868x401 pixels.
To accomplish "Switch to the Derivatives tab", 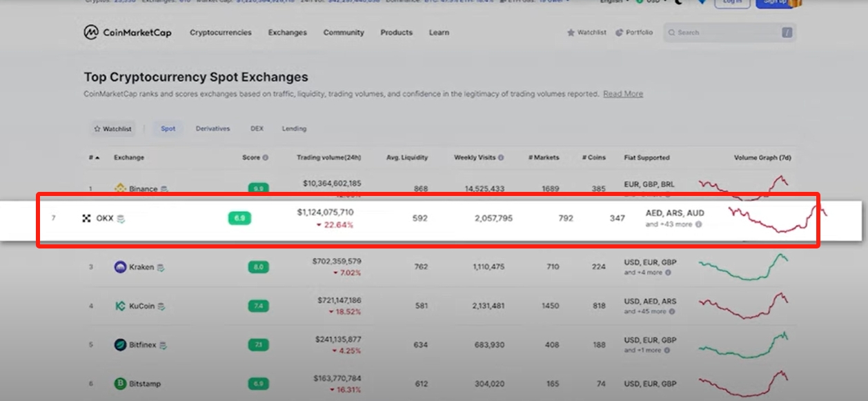I will [x=213, y=128].
